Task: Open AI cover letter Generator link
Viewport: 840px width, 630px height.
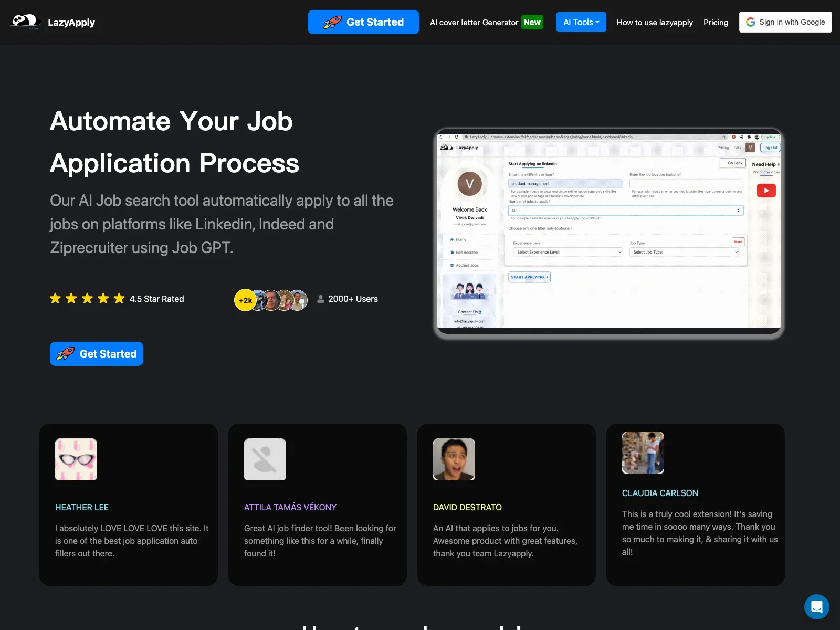Action: coord(474,23)
